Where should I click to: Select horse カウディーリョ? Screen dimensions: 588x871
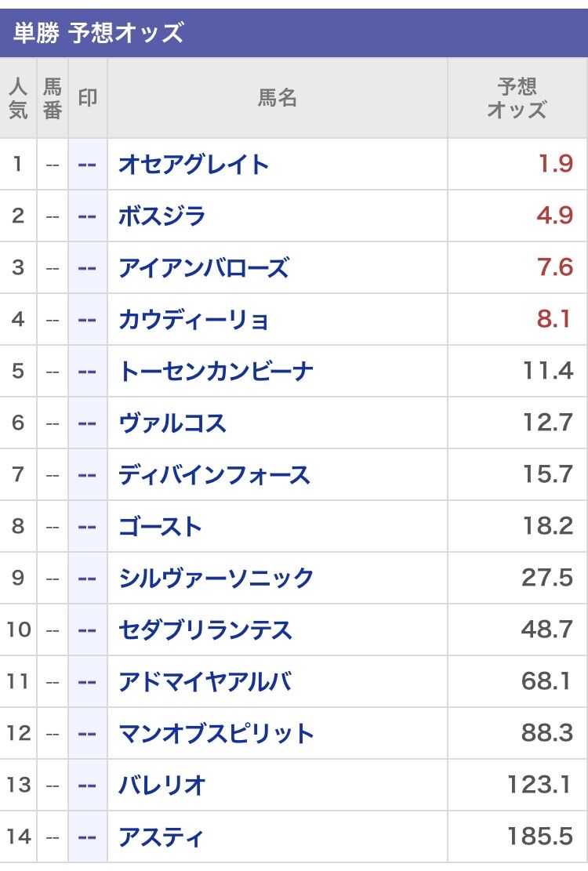(194, 320)
